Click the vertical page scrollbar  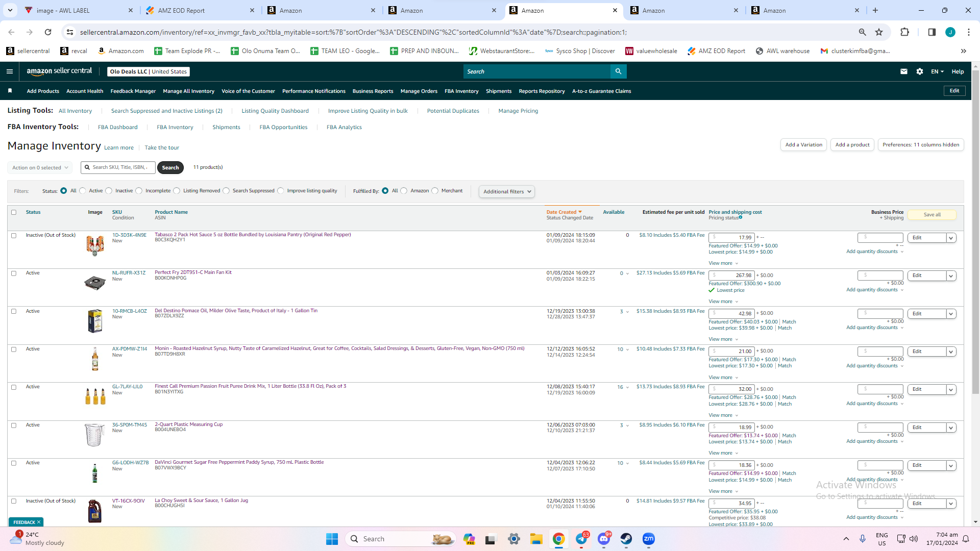pos(975,232)
